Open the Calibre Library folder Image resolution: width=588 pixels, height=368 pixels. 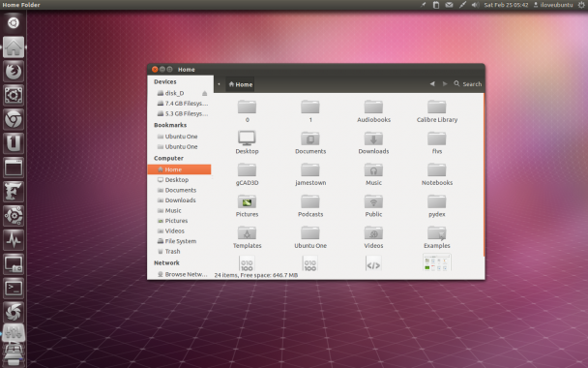point(437,111)
